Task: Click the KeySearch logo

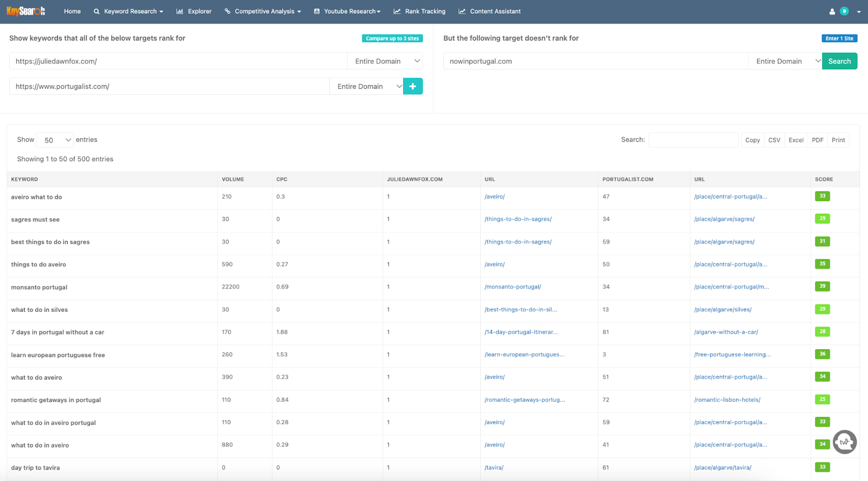Action: [x=25, y=11]
